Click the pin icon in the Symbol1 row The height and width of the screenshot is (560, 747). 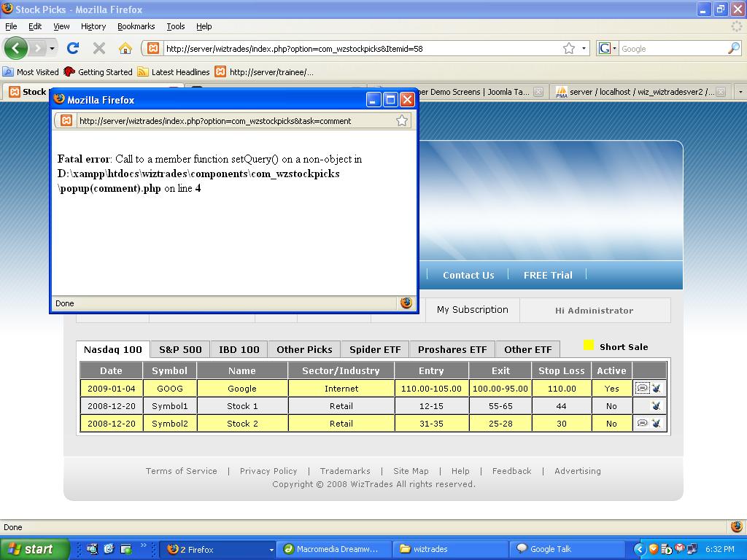click(x=656, y=406)
